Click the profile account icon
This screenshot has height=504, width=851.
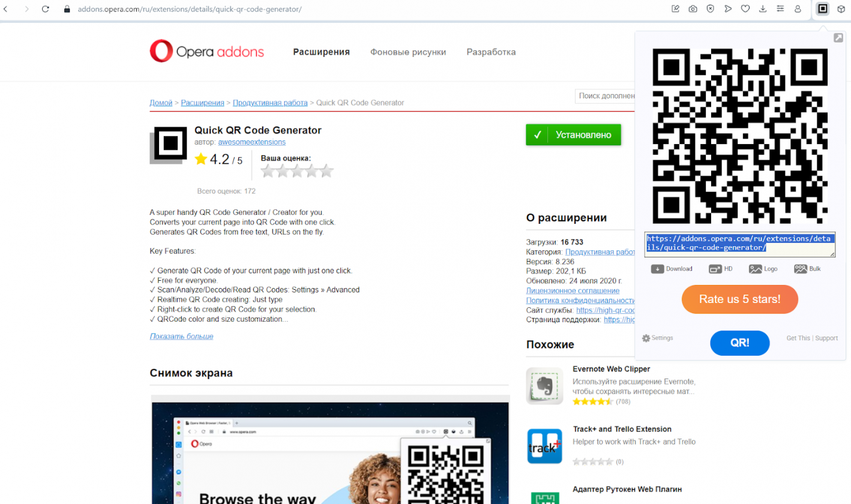point(798,9)
